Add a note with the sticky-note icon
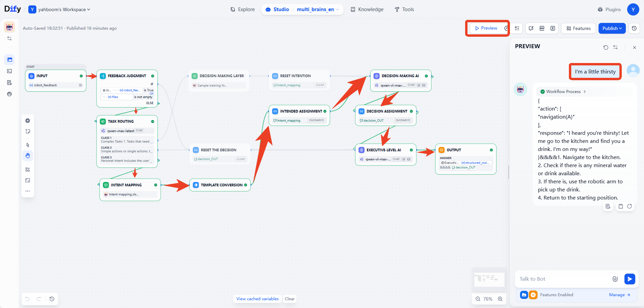The image size is (644, 308). 28,131
